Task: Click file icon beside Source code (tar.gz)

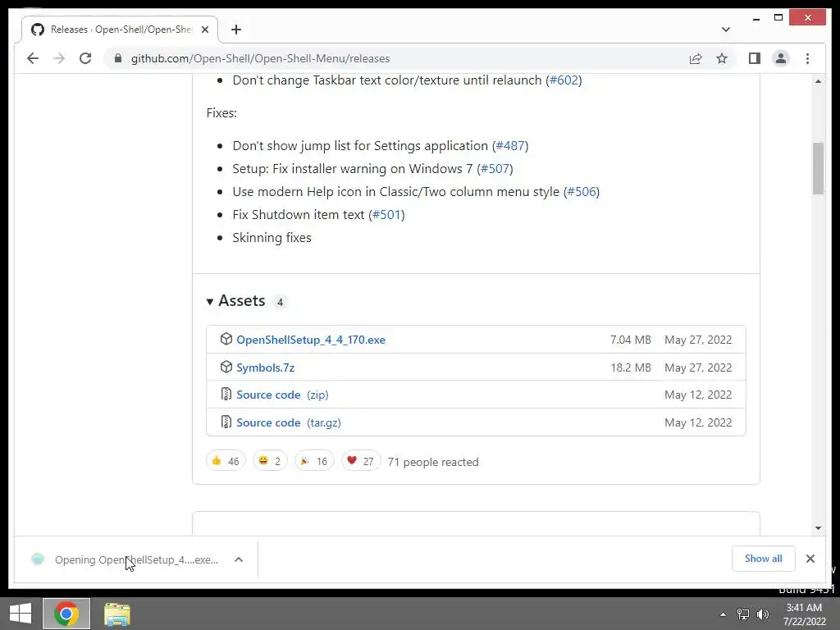Action: click(226, 422)
